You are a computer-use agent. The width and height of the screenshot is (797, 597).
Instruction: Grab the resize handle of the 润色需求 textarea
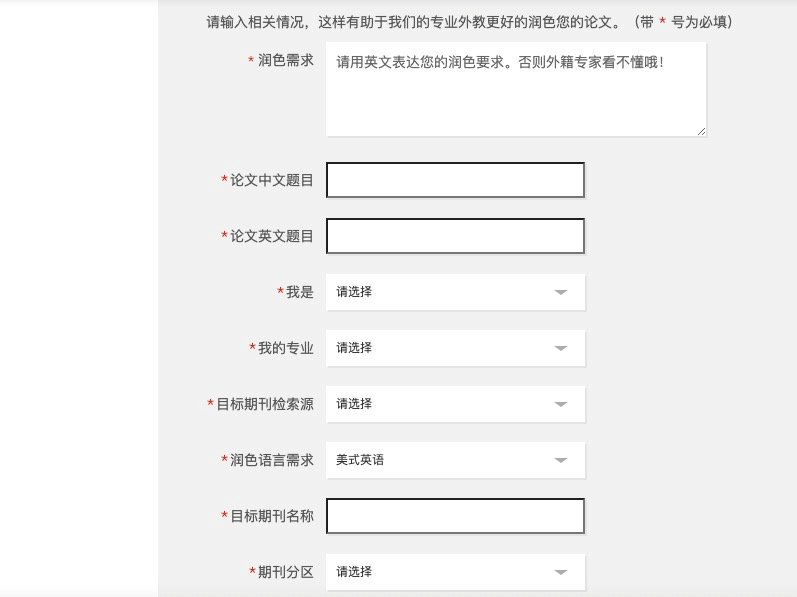click(x=701, y=131)
